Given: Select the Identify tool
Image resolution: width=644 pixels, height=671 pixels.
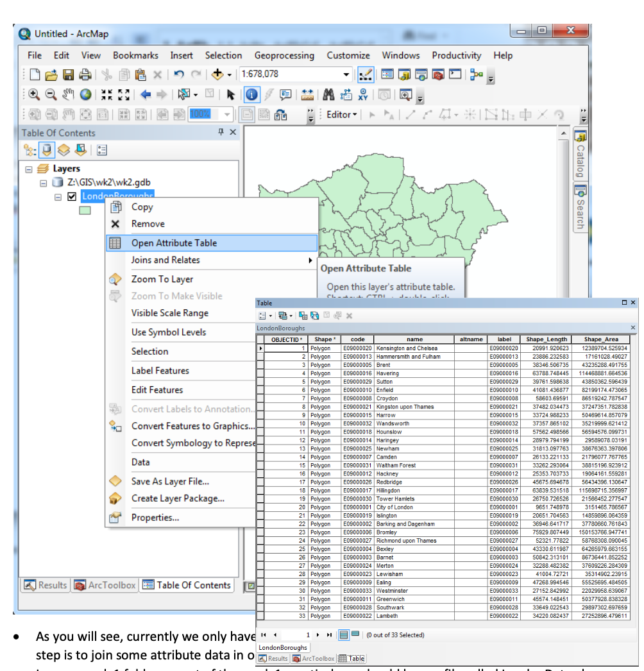Looking at the screenshot, I should coord(253,95).
